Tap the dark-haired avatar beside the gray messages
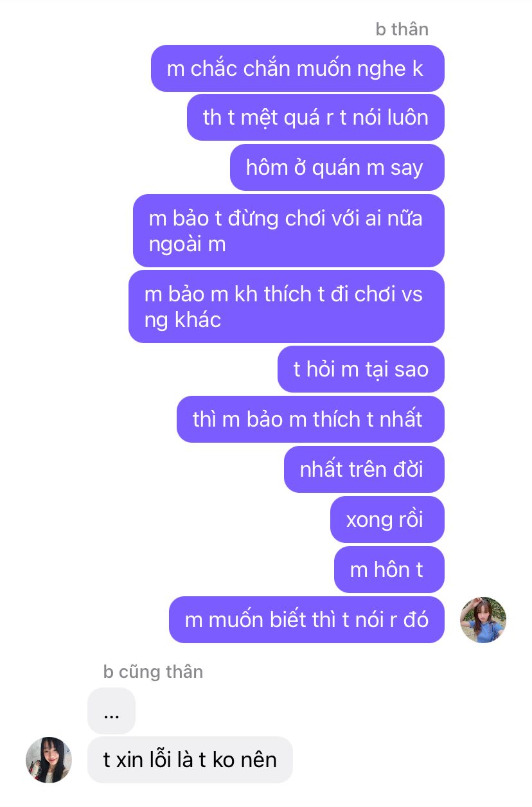 click(49, 760)
